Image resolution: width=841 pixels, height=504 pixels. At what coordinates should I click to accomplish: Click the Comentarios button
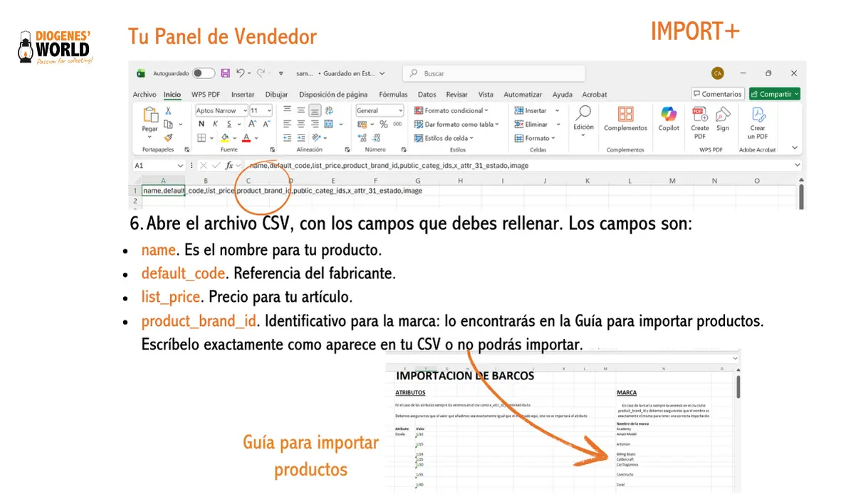click(x=717, y=94)
